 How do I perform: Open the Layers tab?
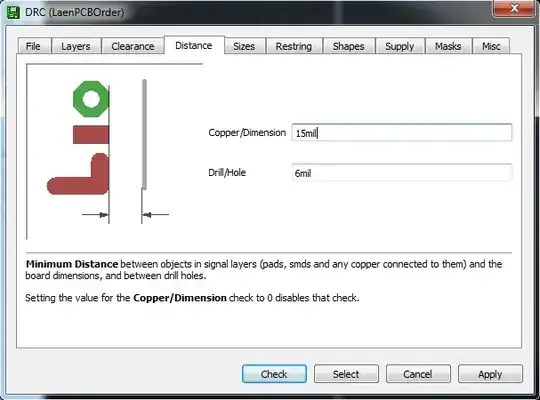coord(76,46)
